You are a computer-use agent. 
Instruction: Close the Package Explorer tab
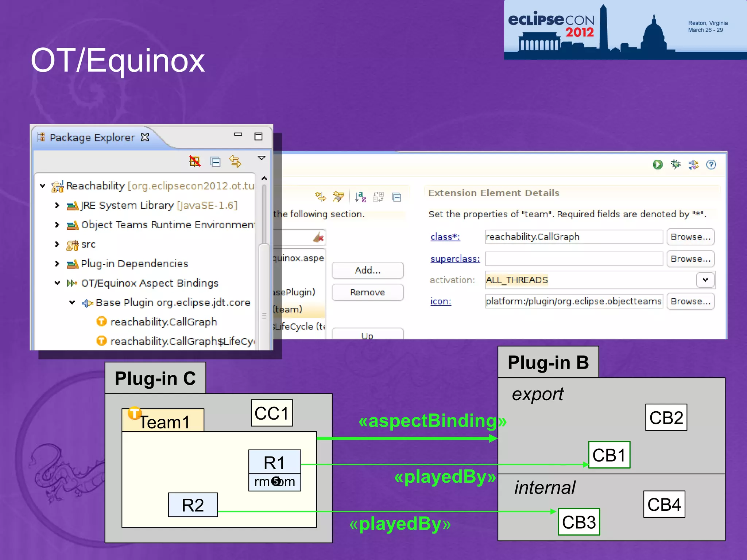145,137
